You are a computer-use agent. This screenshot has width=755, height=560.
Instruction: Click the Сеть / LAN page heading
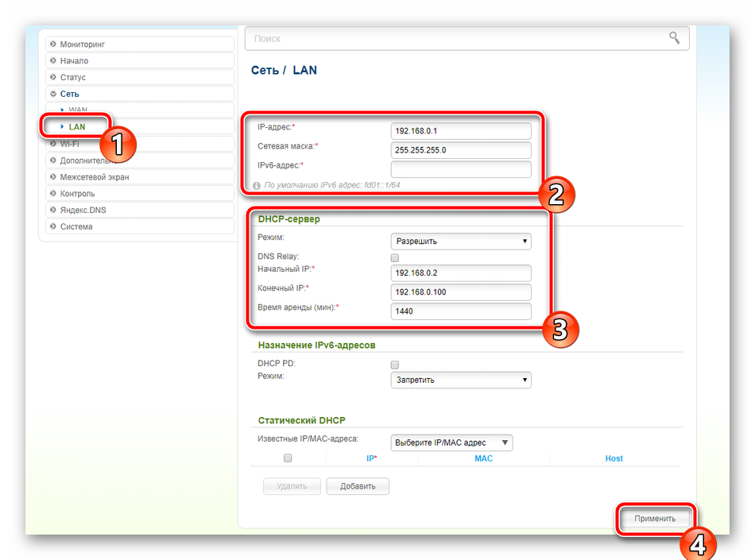pyautogui.click(x=284, y=70)
